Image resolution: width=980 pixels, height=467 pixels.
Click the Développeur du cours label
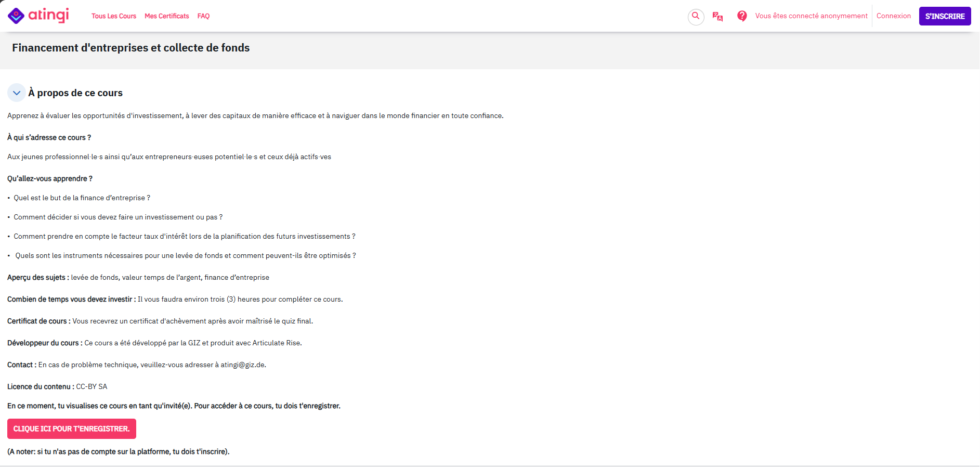44,343
